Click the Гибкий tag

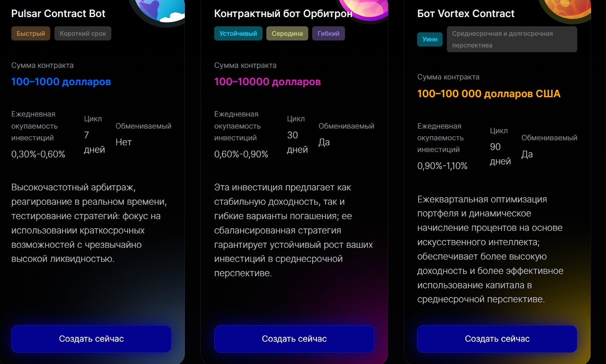click(x=328, y=34)
